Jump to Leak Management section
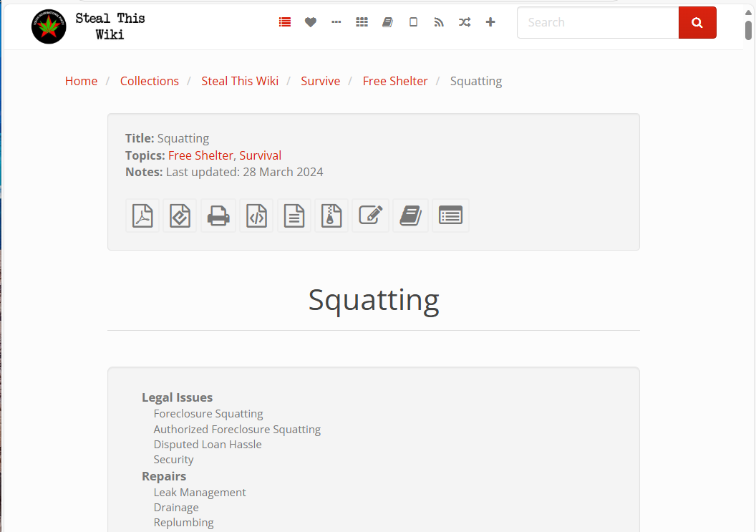The height and width of the screenshot is (532, 756). (200, 493)
